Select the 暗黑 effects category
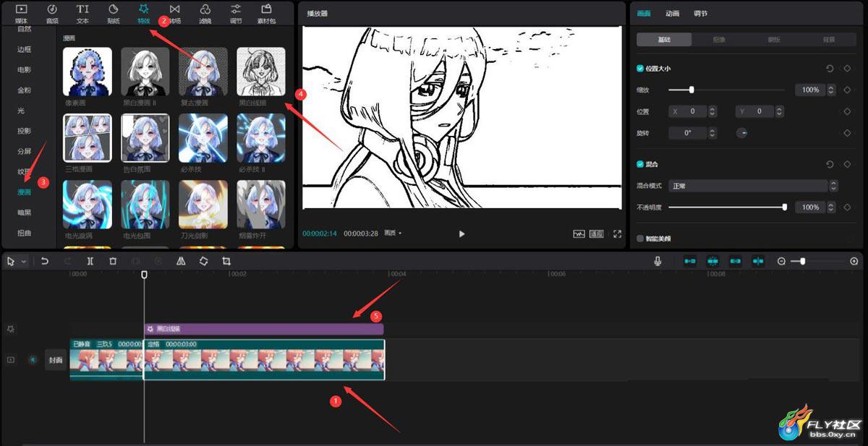868x446 pixels. 25,213
